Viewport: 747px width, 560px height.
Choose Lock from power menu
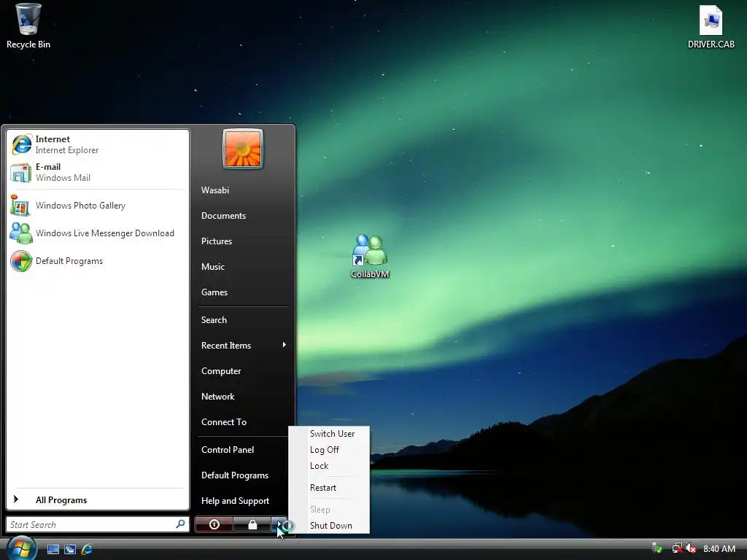319,466
